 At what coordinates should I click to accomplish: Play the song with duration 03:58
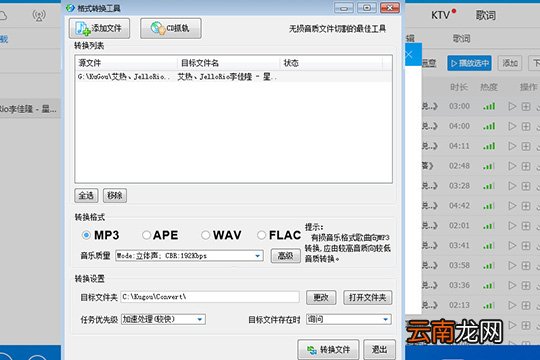tap(512, 266)
